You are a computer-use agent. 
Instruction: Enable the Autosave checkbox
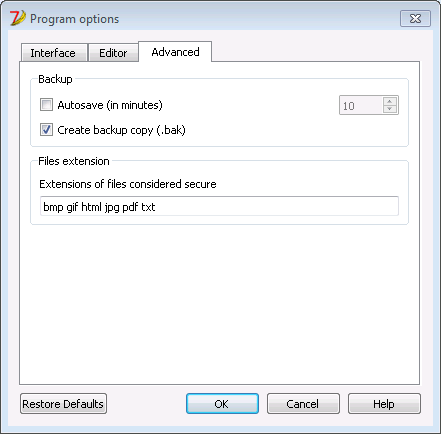point(46,105)
